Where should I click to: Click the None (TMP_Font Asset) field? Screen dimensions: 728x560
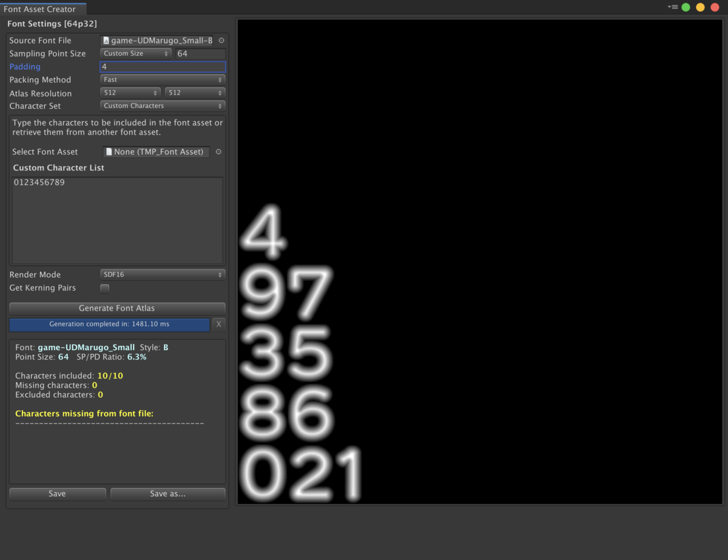pyautogui.click(x=156, y=152)
